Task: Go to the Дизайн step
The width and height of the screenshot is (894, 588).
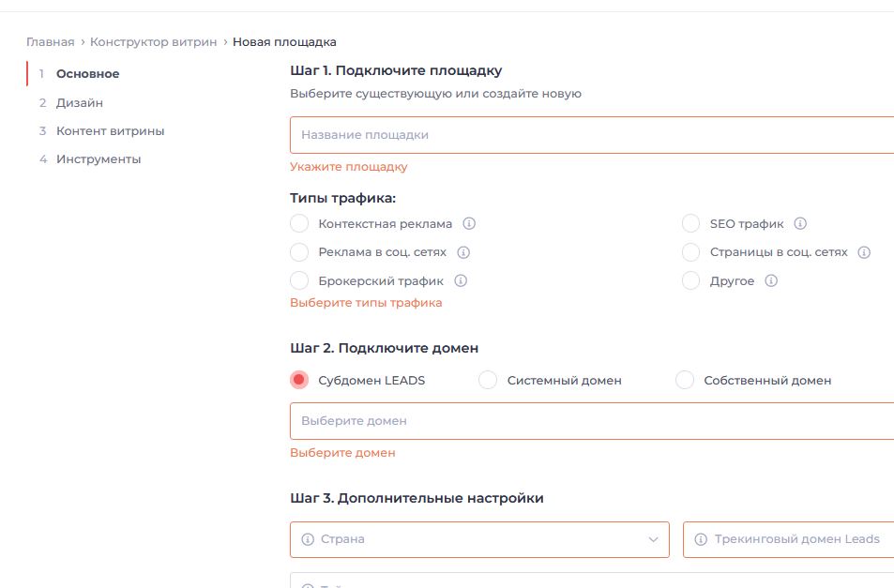Action: click(80, 103)
